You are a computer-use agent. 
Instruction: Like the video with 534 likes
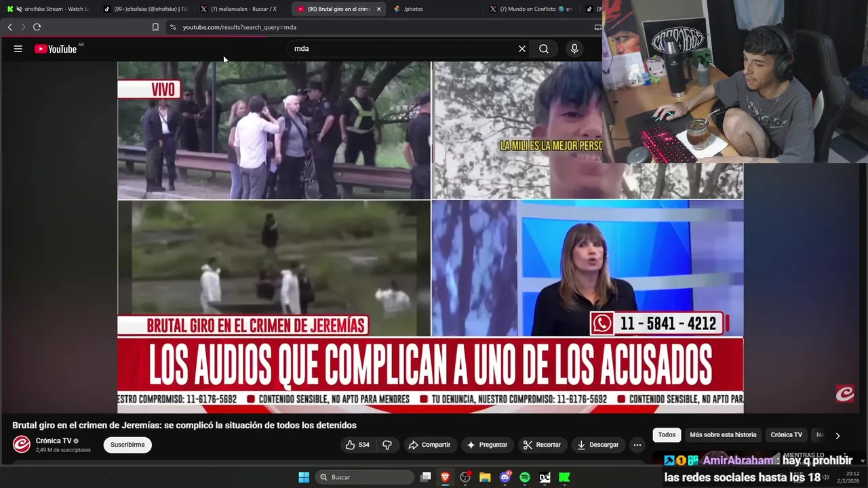click(x=357, y=445)
